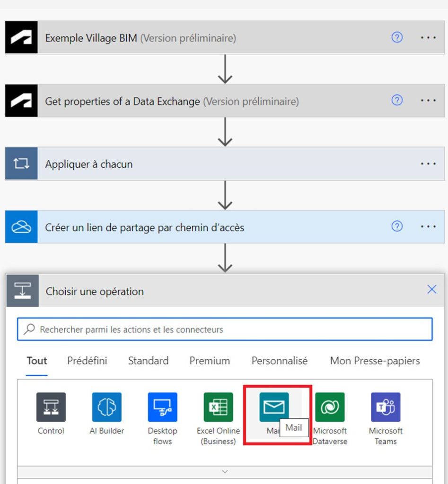Choose the Microsoft Dataverse connector icon

pos(330,407)
